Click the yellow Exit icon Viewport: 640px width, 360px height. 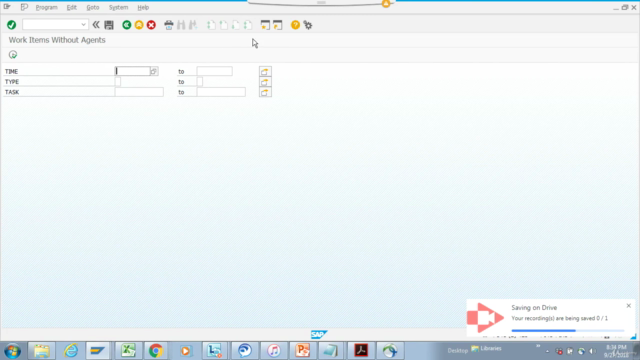coord(139,25)
